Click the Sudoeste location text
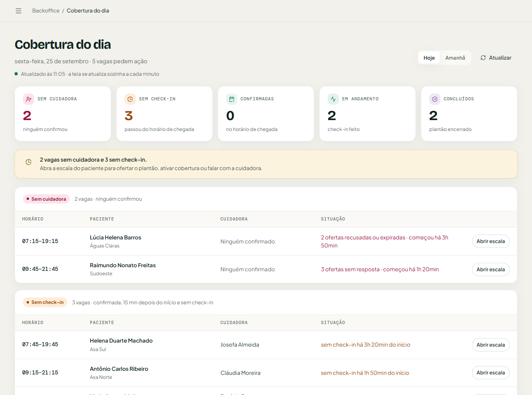The height and width of the screenshot is (395, 532). (x=101, y=274)
